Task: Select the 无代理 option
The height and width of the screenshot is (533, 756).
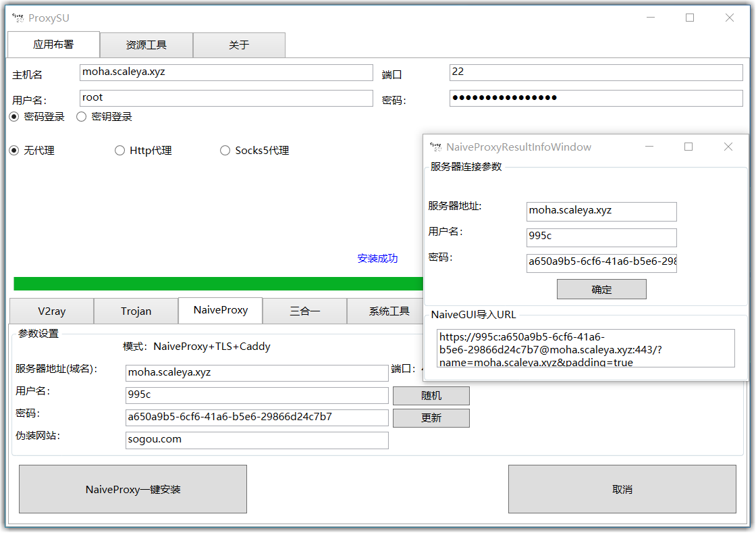Action: click(14, 150)
